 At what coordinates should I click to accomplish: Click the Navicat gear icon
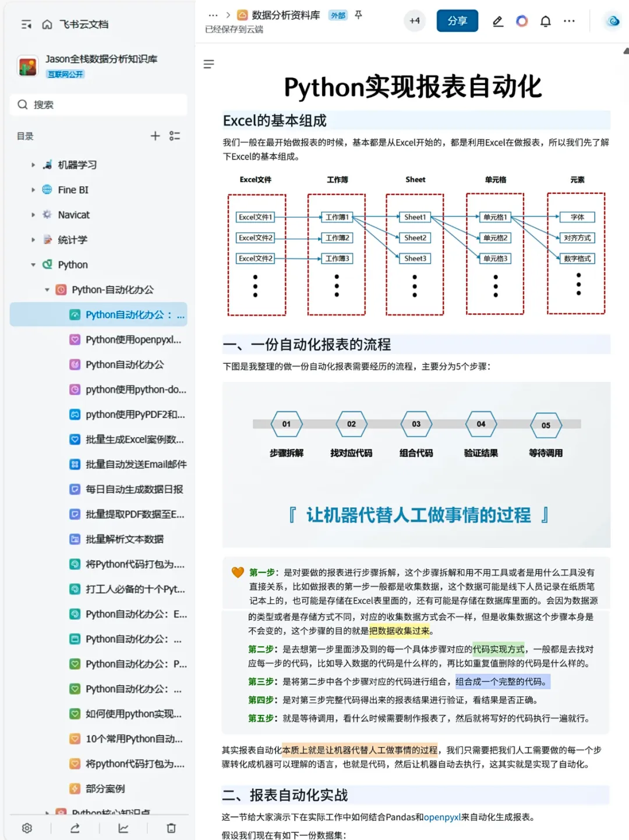47,215
